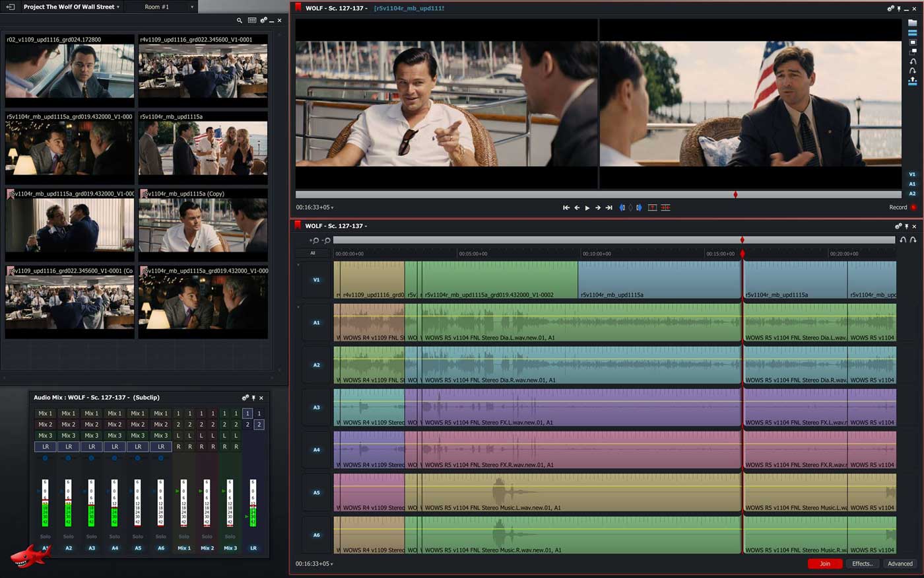This screenshot has width=924, height=578.
Task: Expand the V1 track group arrow
Action: pyautogui.click(x=298, y=265)
